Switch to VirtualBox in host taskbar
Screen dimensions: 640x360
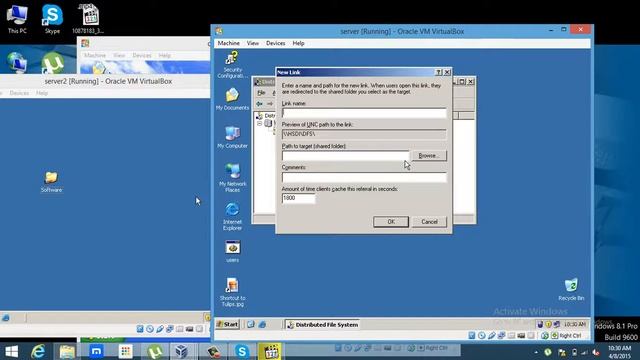coord(181,351)
